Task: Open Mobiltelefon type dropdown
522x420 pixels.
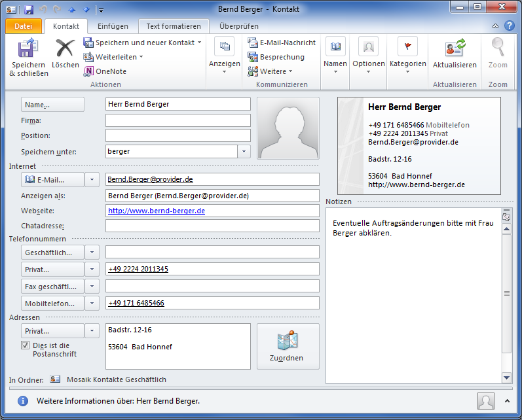Action: [92, 303]
